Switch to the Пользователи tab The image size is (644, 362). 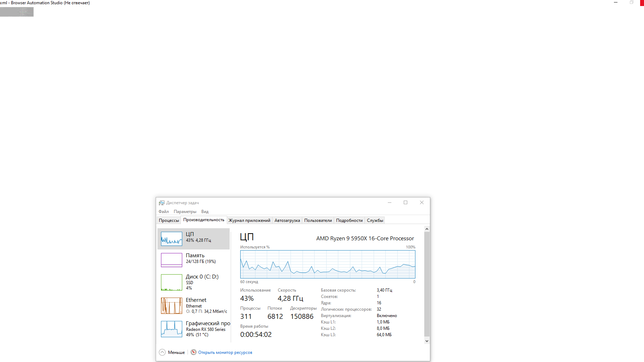pos(318,220)
